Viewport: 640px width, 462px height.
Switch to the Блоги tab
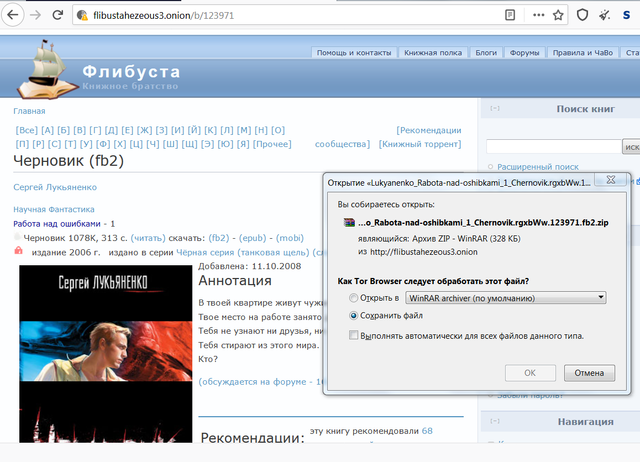(x=486, y=53)
